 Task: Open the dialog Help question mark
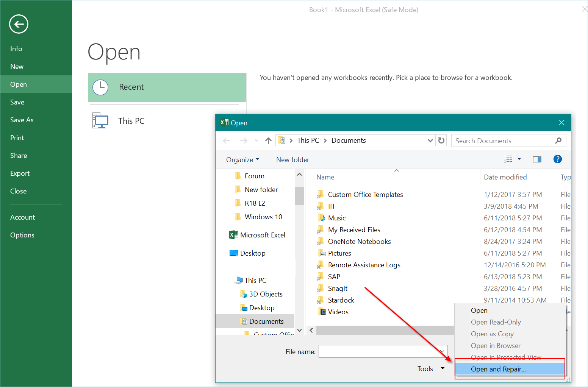(557, 159)
